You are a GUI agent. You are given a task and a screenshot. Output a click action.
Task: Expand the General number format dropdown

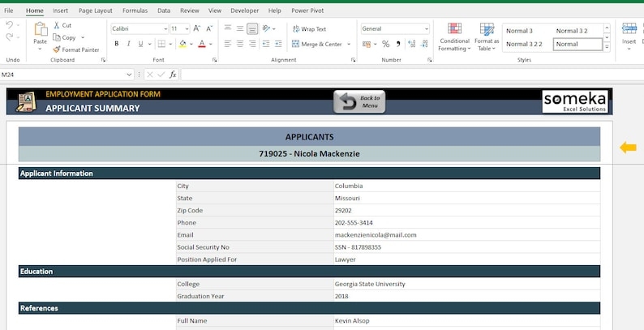(x=426, y=28)
